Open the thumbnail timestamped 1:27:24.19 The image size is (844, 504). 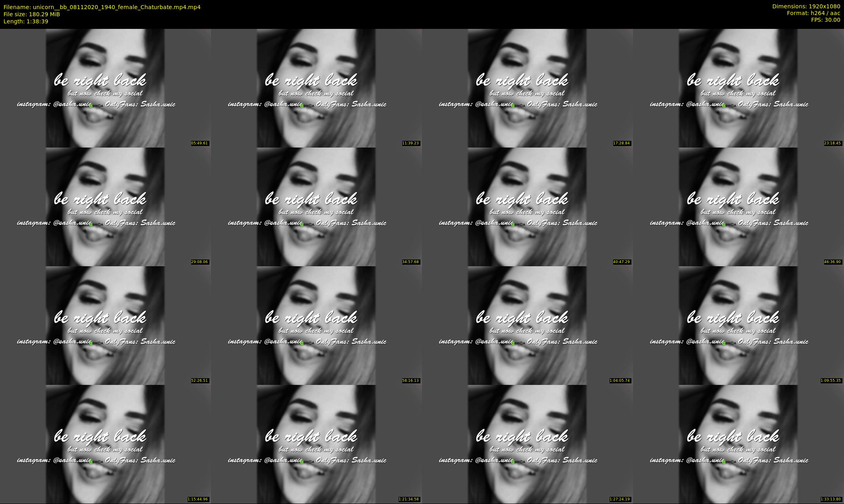click(x=527, y=444)
